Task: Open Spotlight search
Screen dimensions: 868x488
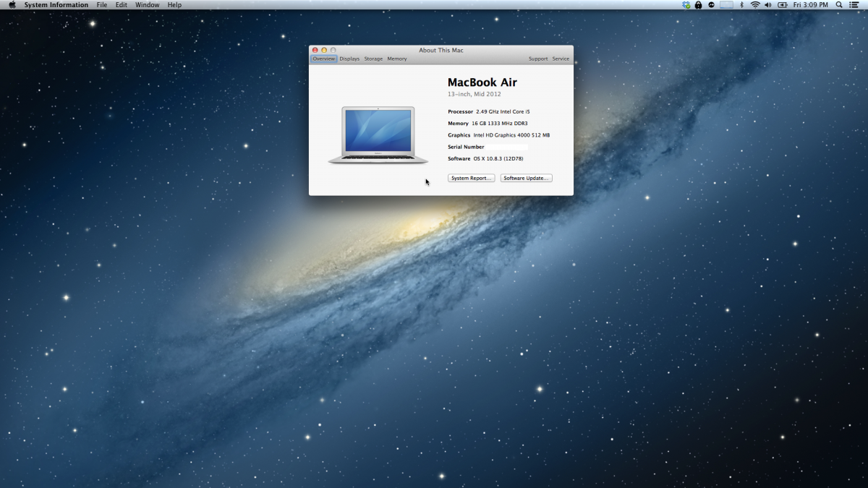Action: click(839, 5)
